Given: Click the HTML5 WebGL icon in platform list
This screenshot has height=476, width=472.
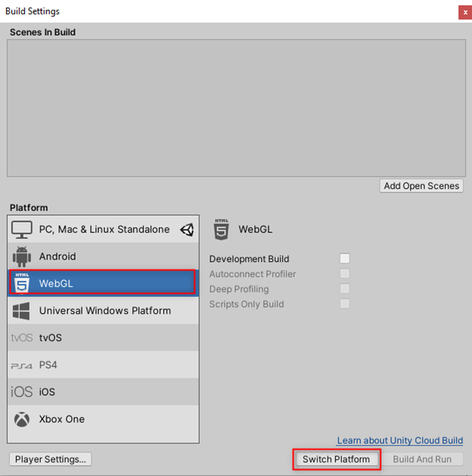Looking at the screenshot, I should coord(22,284).
